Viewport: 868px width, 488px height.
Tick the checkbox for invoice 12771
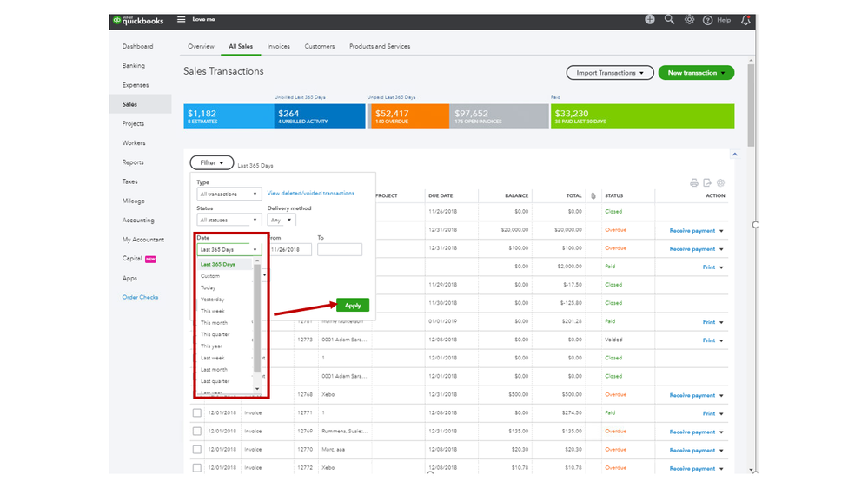coord(197,412)
